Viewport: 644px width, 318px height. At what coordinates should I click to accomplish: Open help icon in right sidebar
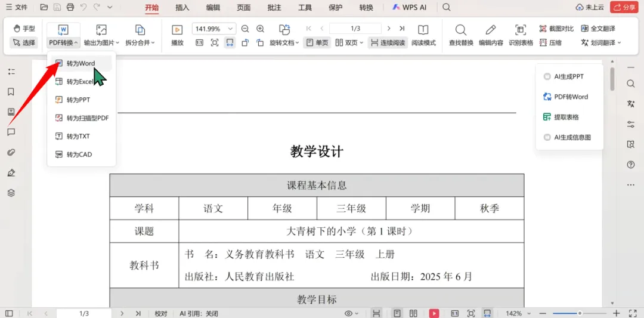(x=631, y=165)
